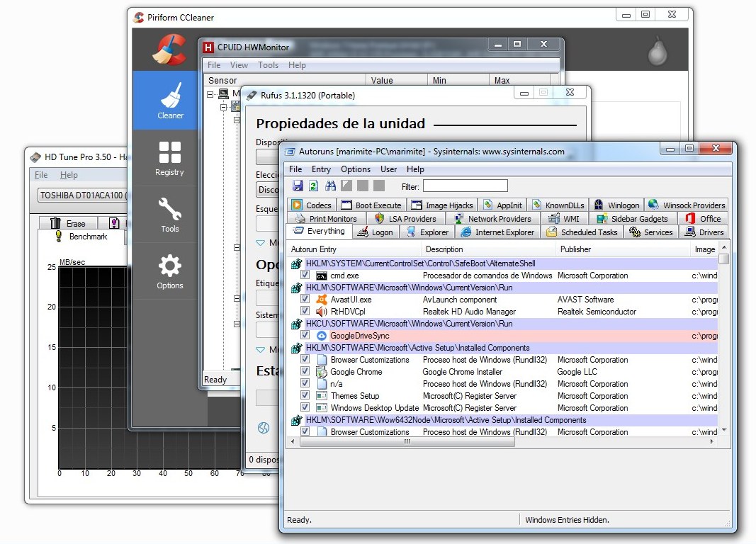This screenshot has width=756, height=544.
Task: Click the CCleaner broom logo in the header
Action: point(169,49)
